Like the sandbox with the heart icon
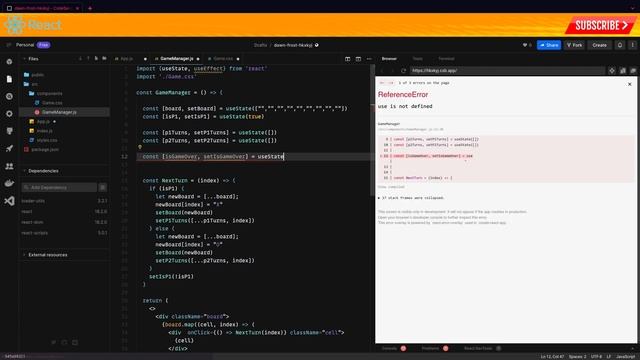 pos(525,45)
